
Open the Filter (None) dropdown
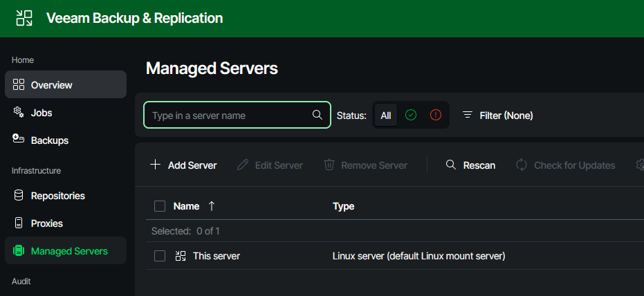click(x=498, y=115)
